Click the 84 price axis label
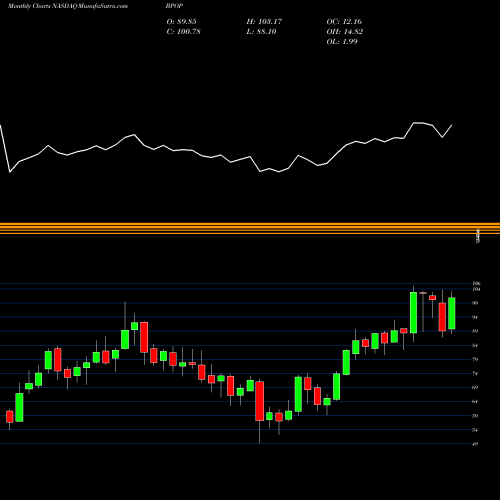The image size is (500, 500). coord(475,345)
